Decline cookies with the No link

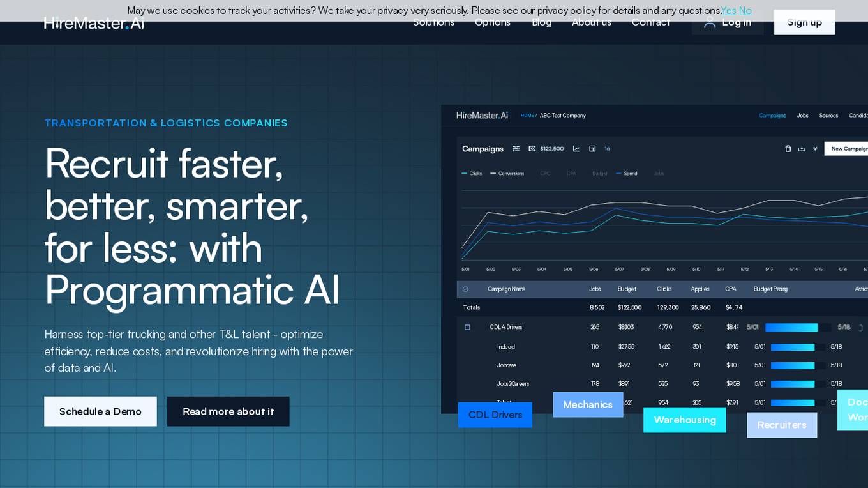click(x=745, y=11)
